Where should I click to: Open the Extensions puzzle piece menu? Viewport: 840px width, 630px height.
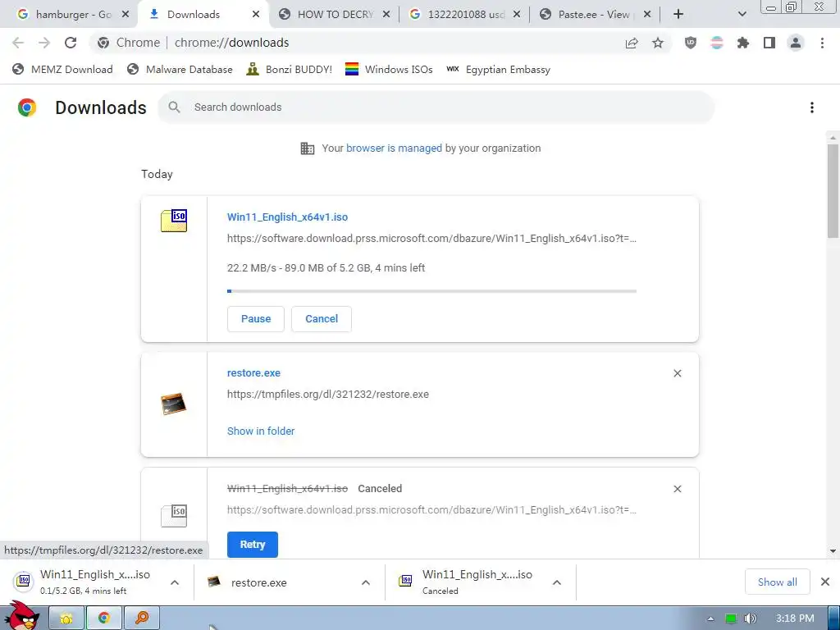(x=743, y=43)
